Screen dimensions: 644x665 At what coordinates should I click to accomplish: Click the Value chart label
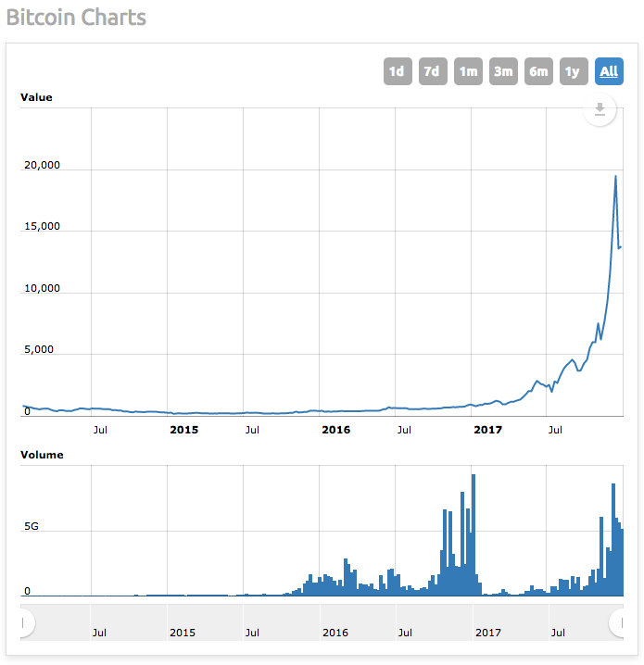pos(36,97)
